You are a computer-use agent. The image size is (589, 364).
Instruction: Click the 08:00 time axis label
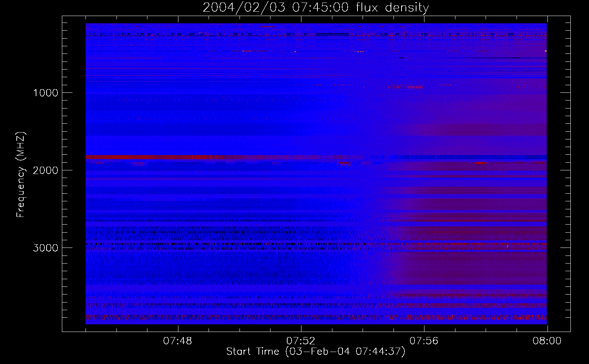click(547, 341)
